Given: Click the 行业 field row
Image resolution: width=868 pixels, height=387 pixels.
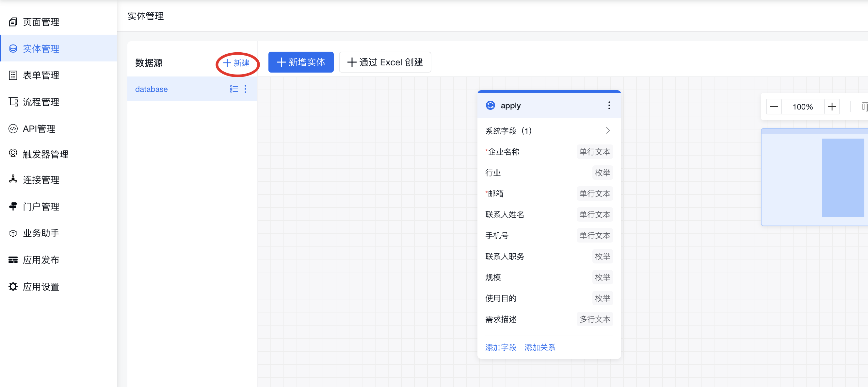Looking at the screenshot, I should click(x=549, y=173).
